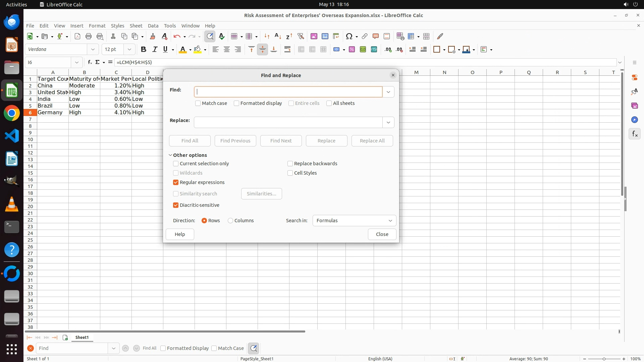Click the Insert Special Character omega icon
Screen dimensions: 644x362
tap(349, 36)
